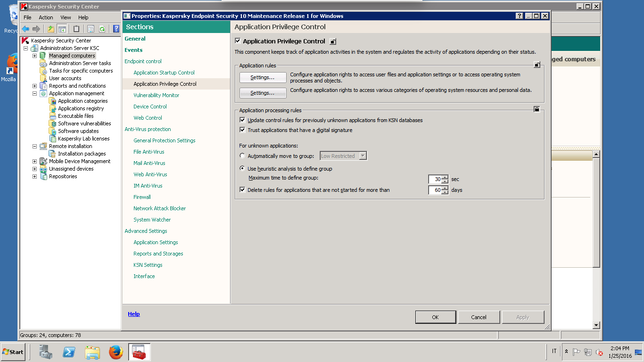
Task: Toggle the Show/Hide Console Tree icon
Action: point(62,29)
